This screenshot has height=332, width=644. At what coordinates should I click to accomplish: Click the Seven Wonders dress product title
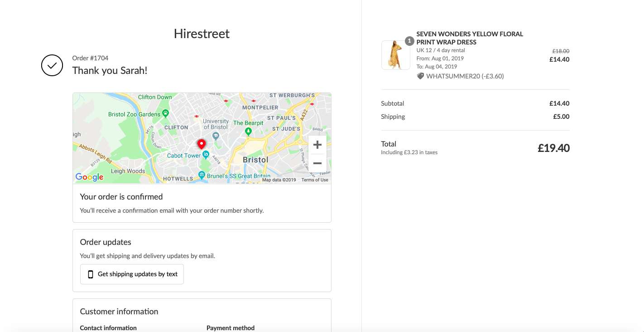point(470,38)
